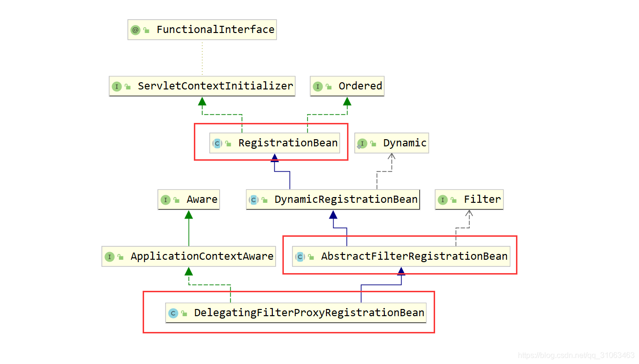The width and height of the screenshot is (639, 364).
Task: Click the green lock icon on Aware
Action: tap(177, 200)
